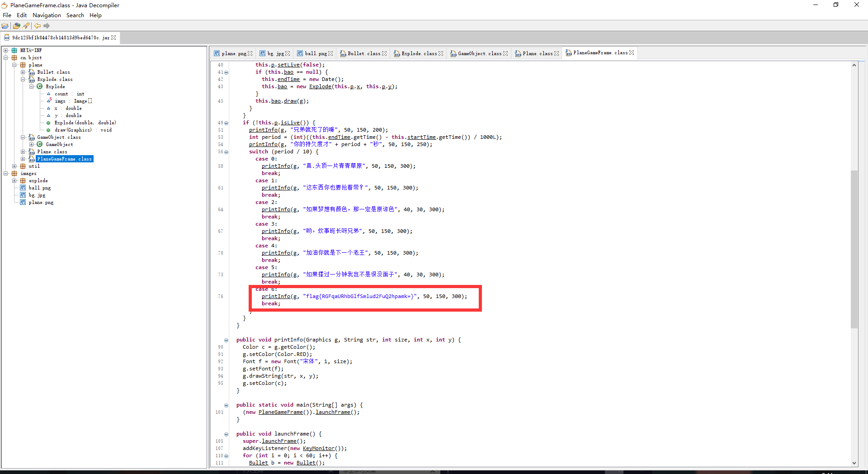Go forward with the right arrow icon
Viewport: 868px width, 474px height.
pyautogui.click(x=47, y=26)
